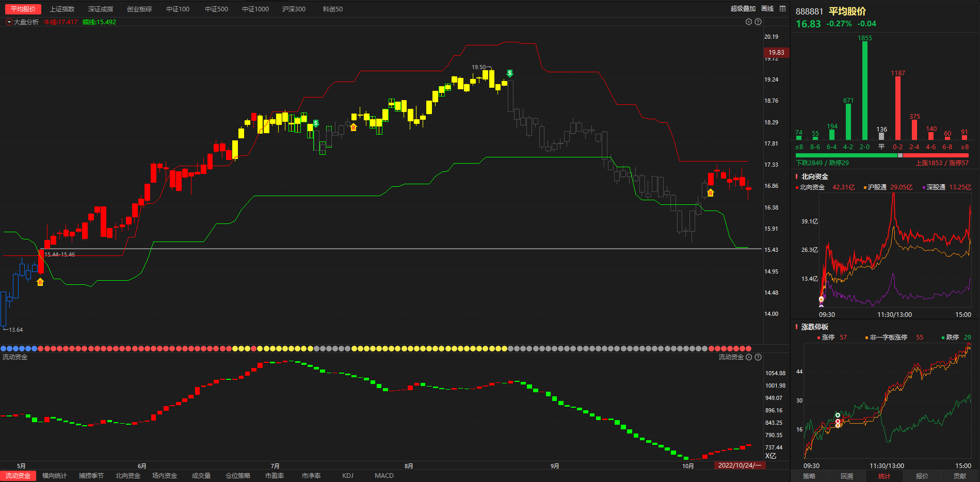Select MACD indicator tab
Viewport: 980px width, 482px height.
tap(384, 476)
